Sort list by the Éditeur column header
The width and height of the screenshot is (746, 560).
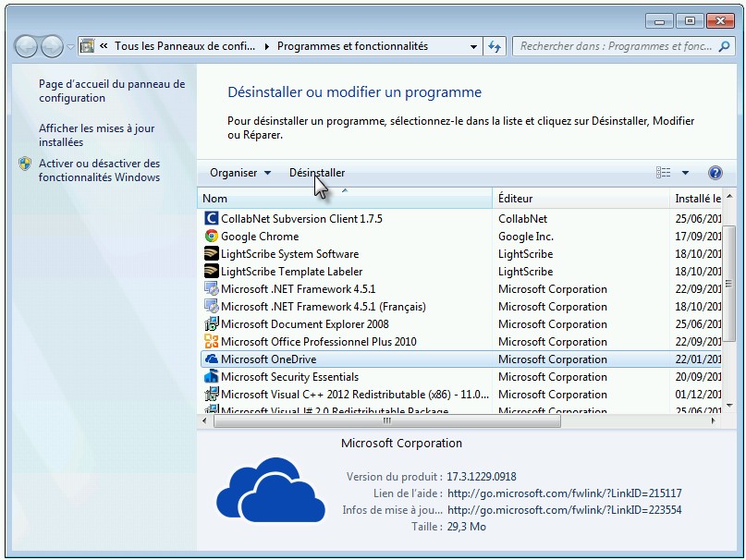click(x=580, y=199)
